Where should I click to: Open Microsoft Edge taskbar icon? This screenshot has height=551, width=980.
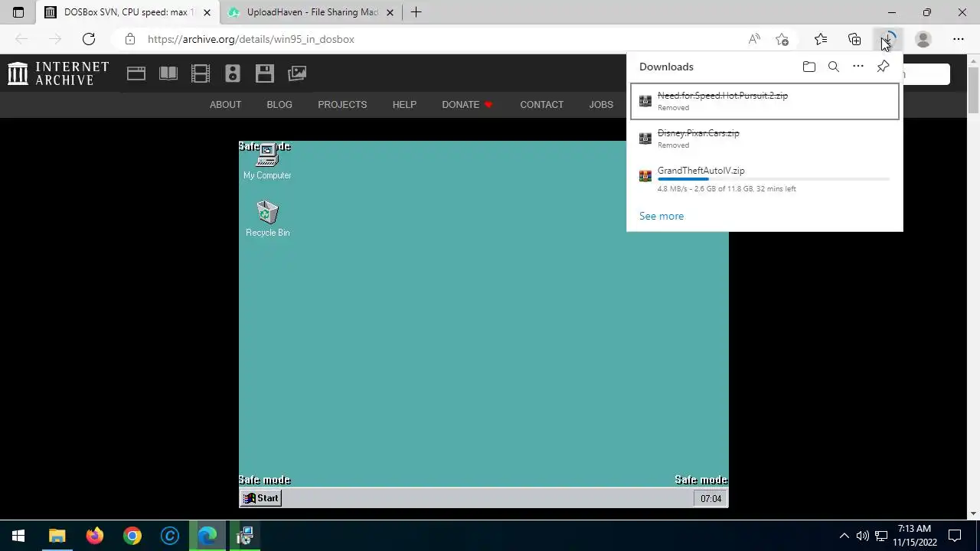[x=207, y=536]
